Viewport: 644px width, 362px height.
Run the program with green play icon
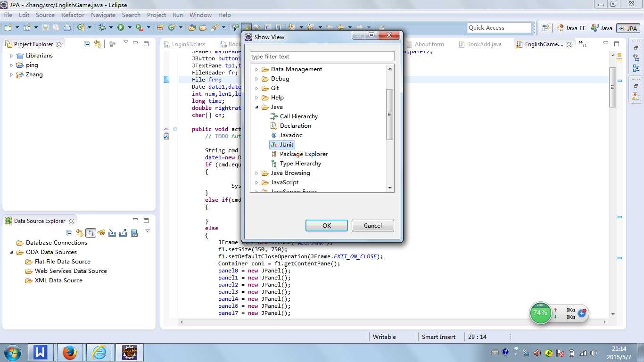(x=121, y=28)
